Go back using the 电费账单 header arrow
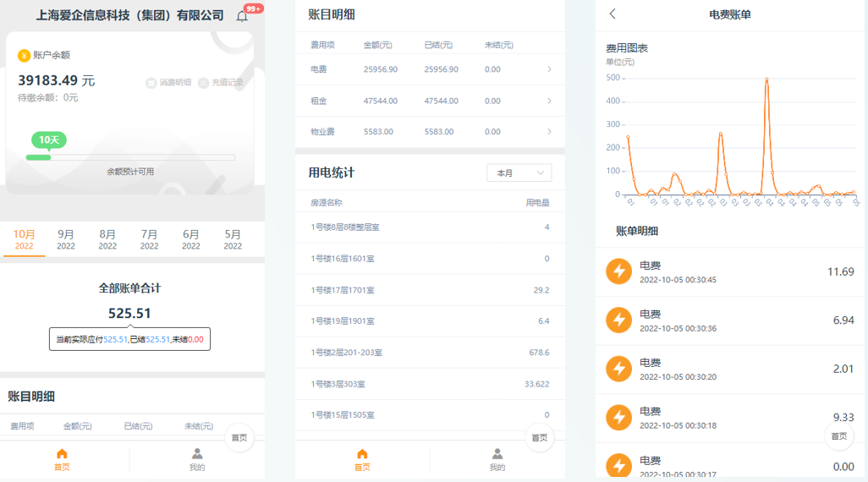 613,14
